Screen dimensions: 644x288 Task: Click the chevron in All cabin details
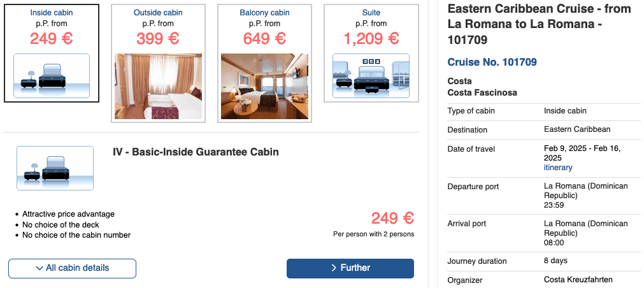(x=39, y=268)
